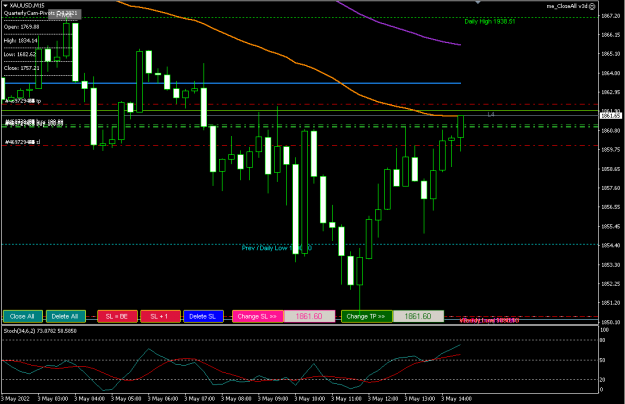
Task: Click the 3 May 2022 date label
Action: click(x=15, y=398)
